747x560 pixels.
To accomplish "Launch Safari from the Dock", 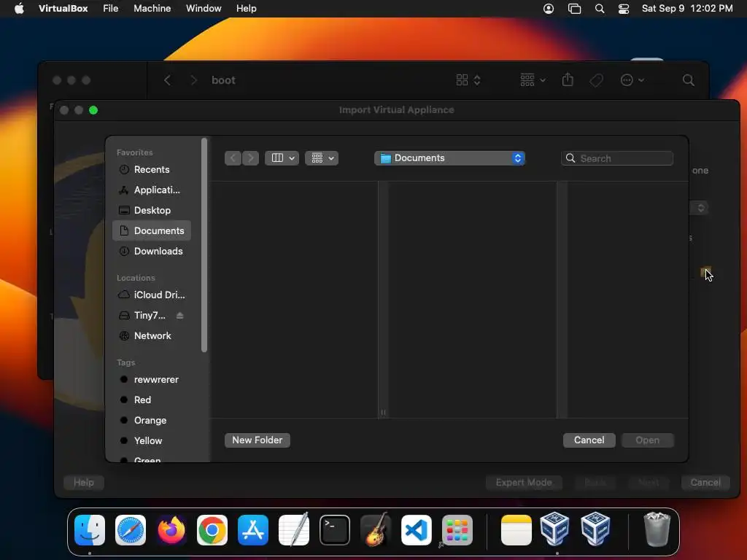I will 131,529.
